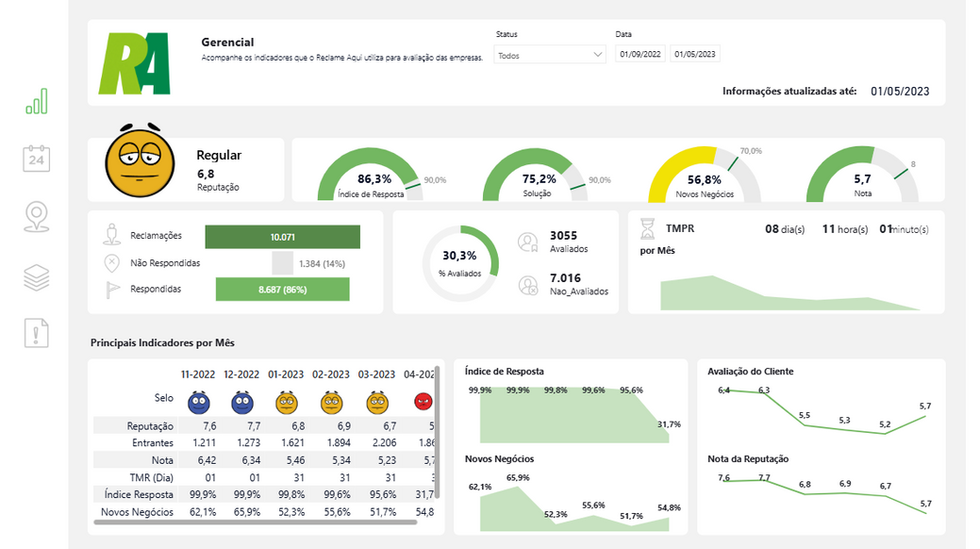Click the 11-2022 column header

click(198, 374)
